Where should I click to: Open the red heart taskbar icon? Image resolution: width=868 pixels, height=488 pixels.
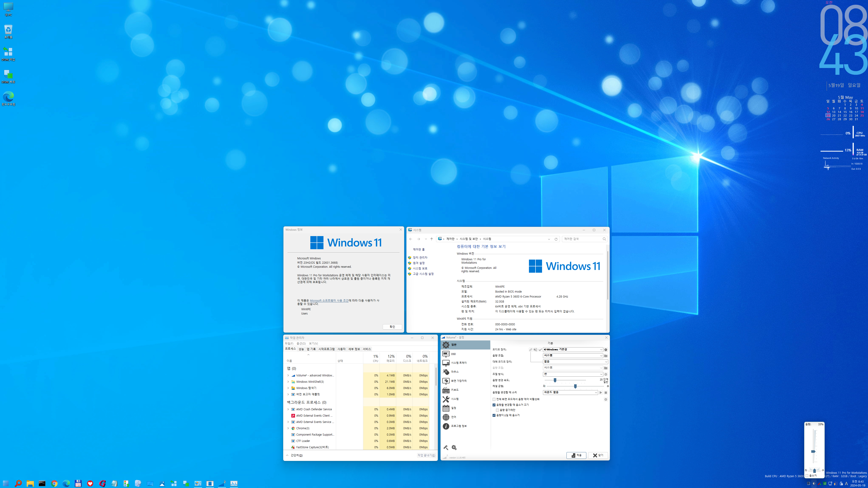(90, 483)
